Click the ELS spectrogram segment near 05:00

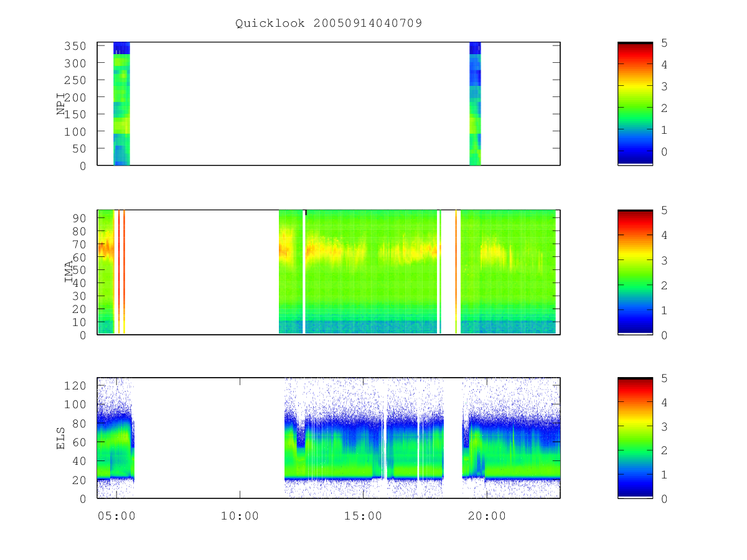(116, 438)
